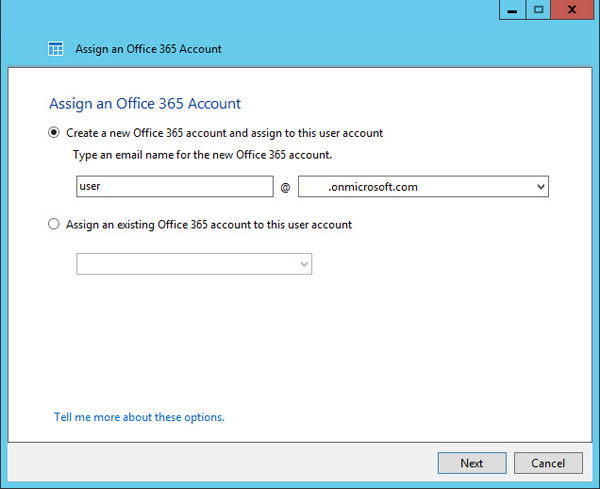Click the 'Type an email name' instruction text
This screenshot has width=600, height=489.
(202, 155)
